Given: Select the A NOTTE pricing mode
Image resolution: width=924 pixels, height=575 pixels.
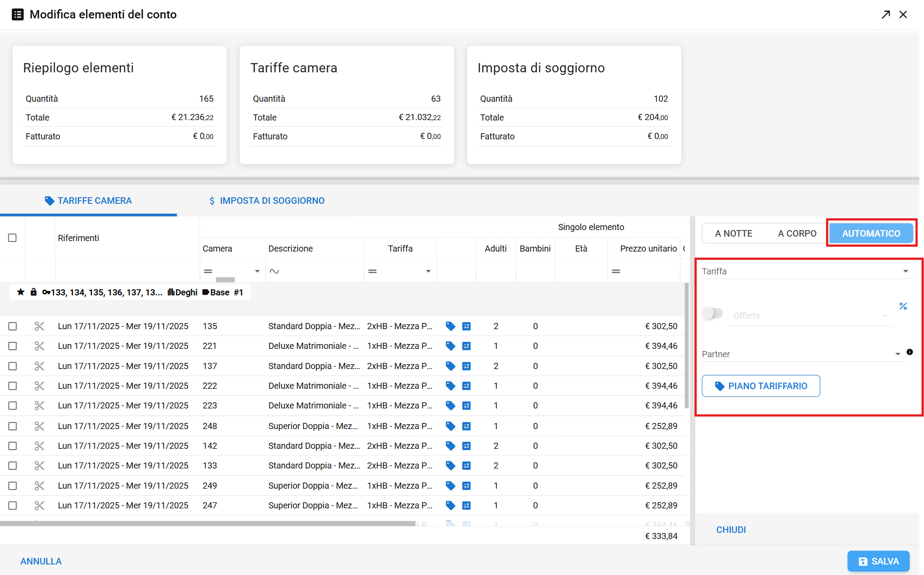Looking at the screenshot, I should pyautogui.click(x=733, y=234).
